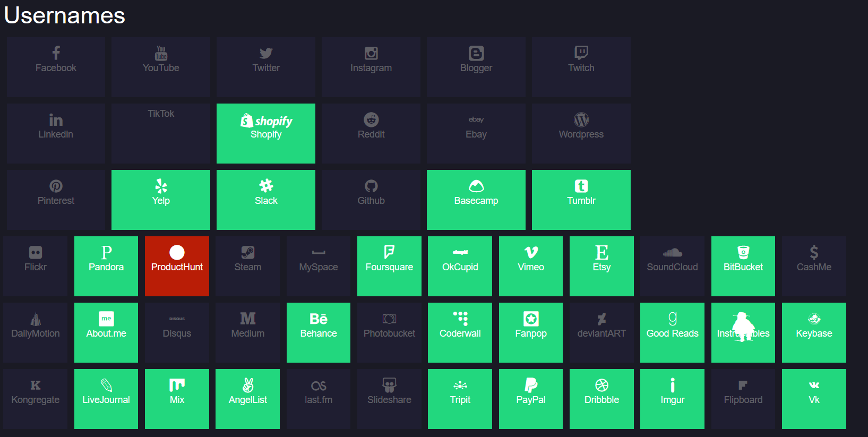The image size is (868, 437).
Task: Open the Kongregate 'K' icon
Action: click(36, 385)
